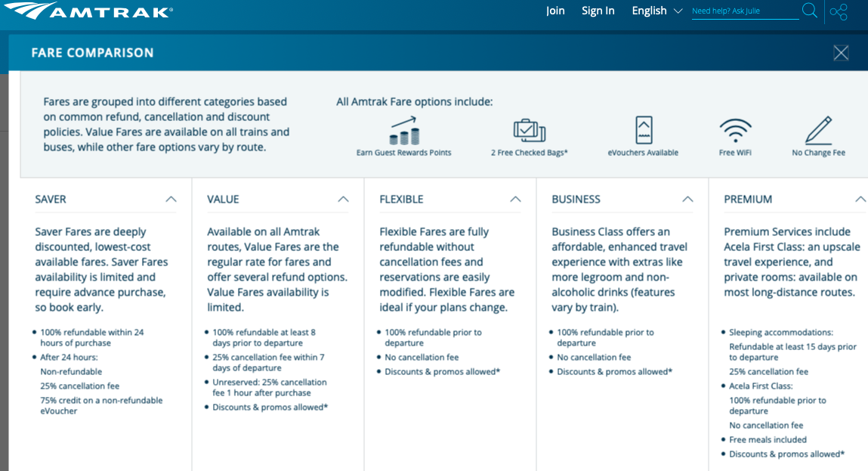Click the 'Free meals included' bullet
Viewport: 868px width, 471px height.
click(x=768, y=440)
